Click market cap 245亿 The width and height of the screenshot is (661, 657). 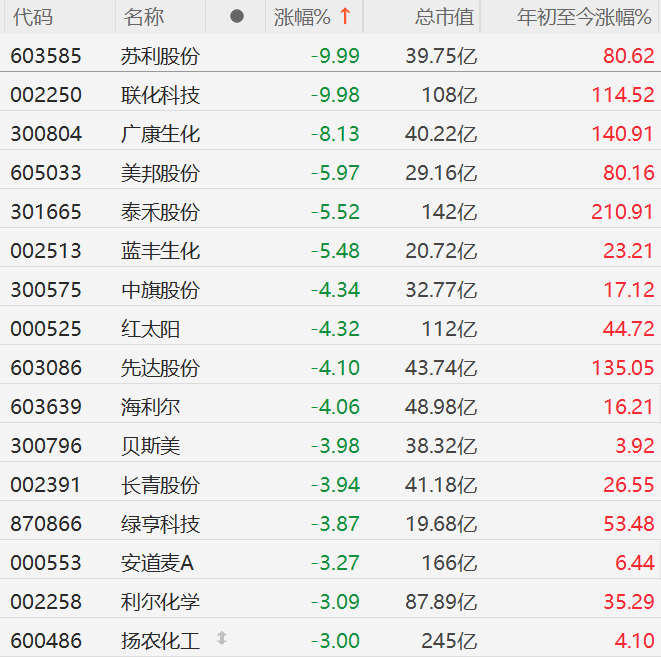[449, 641]
